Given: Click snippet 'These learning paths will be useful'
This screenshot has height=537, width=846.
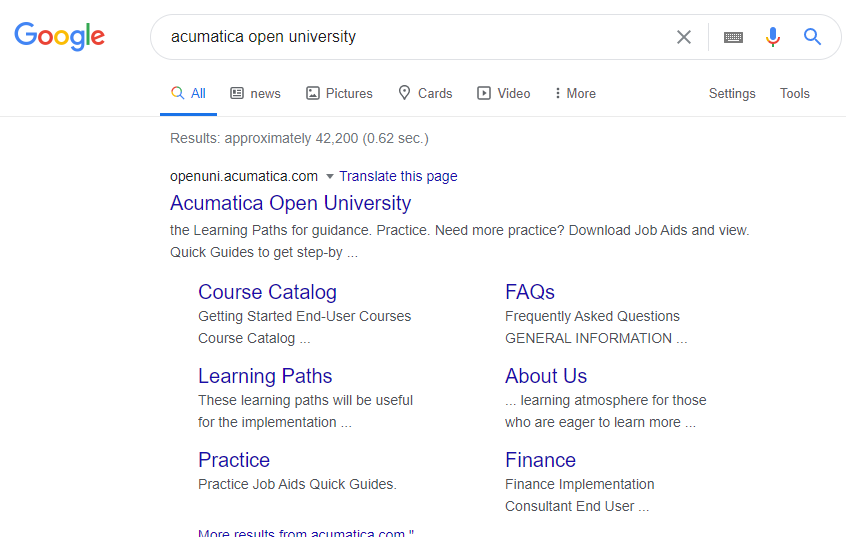Looking at the screenshot, I should (x=305, y=400).
